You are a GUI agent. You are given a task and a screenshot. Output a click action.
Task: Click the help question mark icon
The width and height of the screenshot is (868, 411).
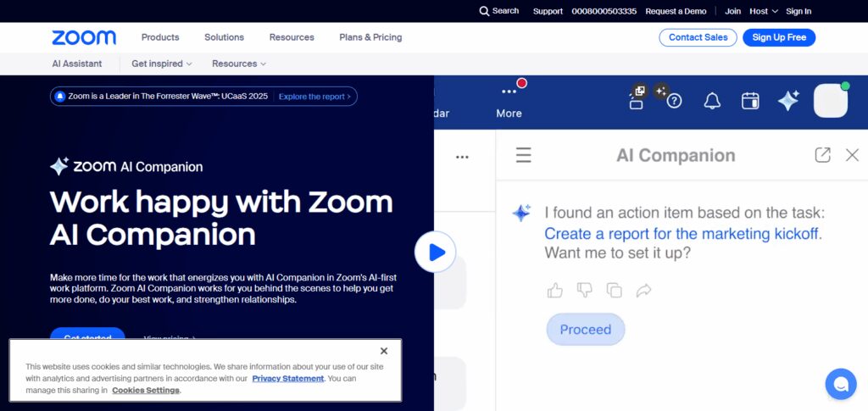[674, 101]
